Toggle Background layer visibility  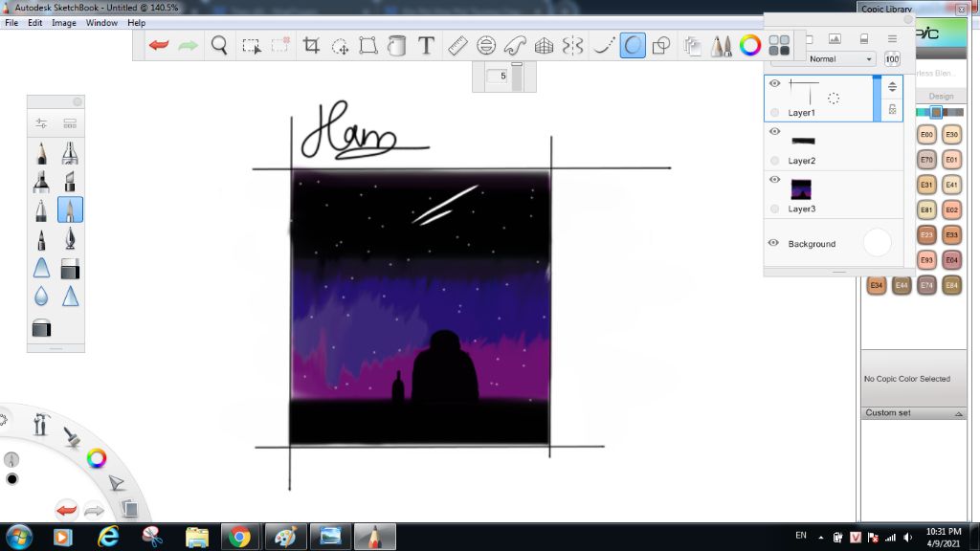tap(773, 243)
